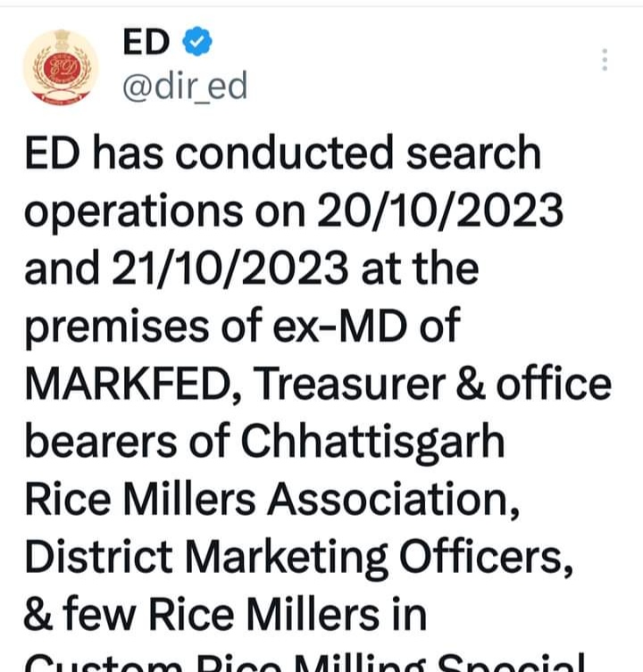Viewport: 643px width, 672px height.
Task: Click the partly visible 'Custom Rice Milling' line
Action: (x=305, y=662)
